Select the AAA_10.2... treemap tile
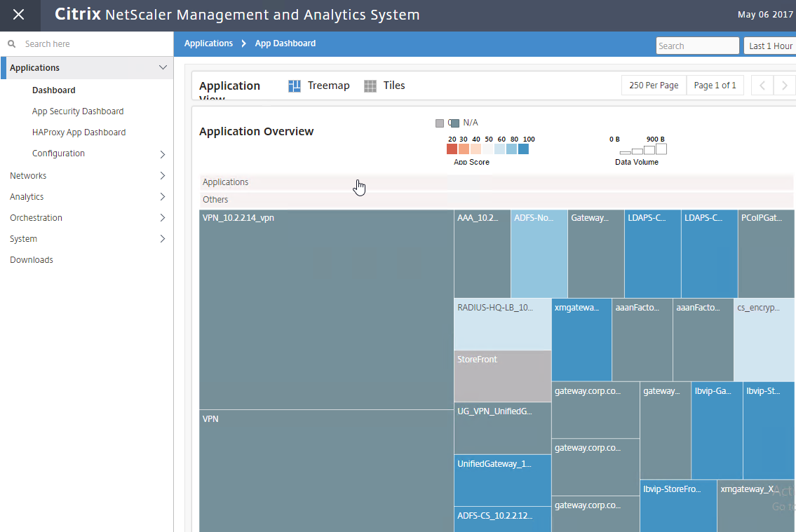The image size is (796, 532). (x=483, y=254)
